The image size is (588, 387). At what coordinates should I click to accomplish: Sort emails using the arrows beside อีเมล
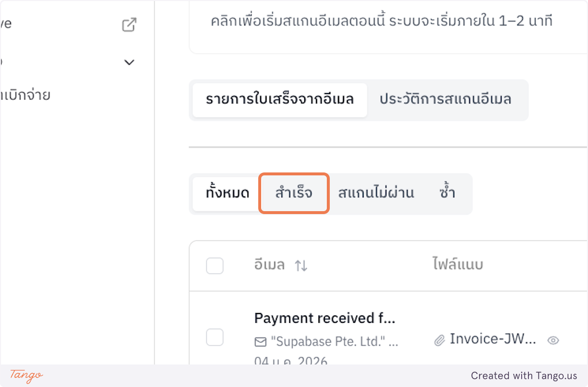[301, 265]
